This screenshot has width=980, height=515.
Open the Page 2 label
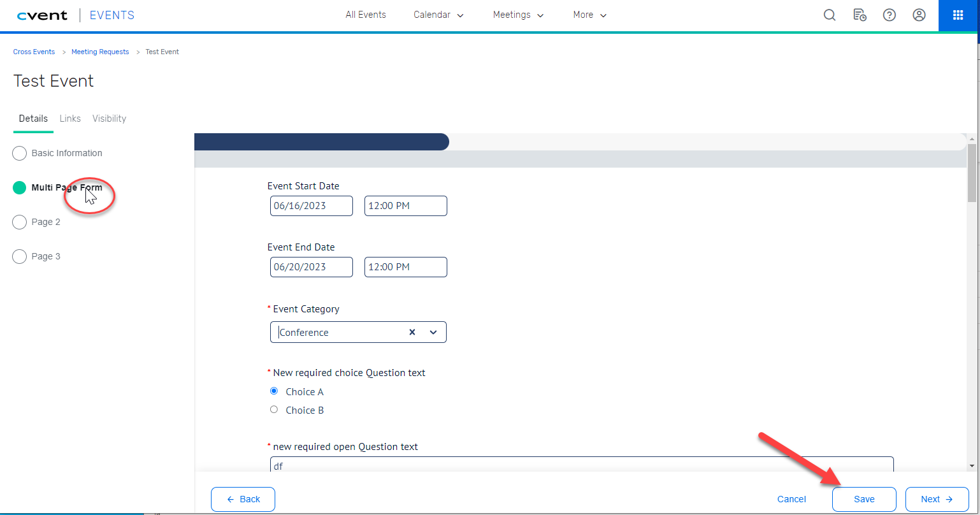(46, 222)
